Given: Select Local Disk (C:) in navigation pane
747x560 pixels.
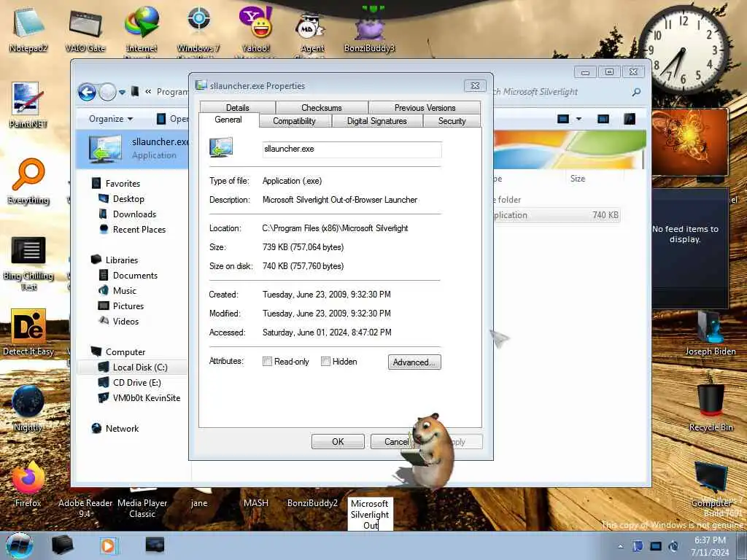Looking at the screenshot, I should [140, 367].
